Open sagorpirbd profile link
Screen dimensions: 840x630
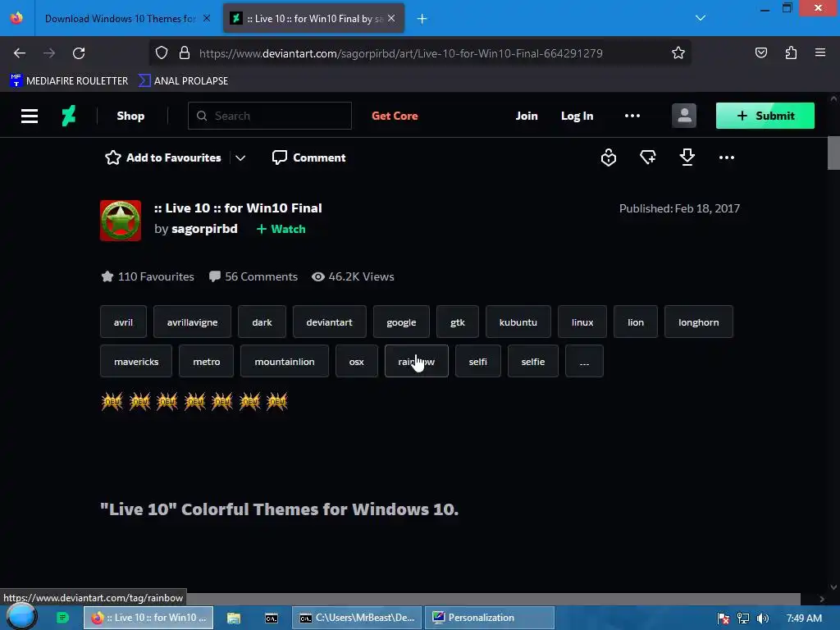pyautogui.click(x=204, y=229)
